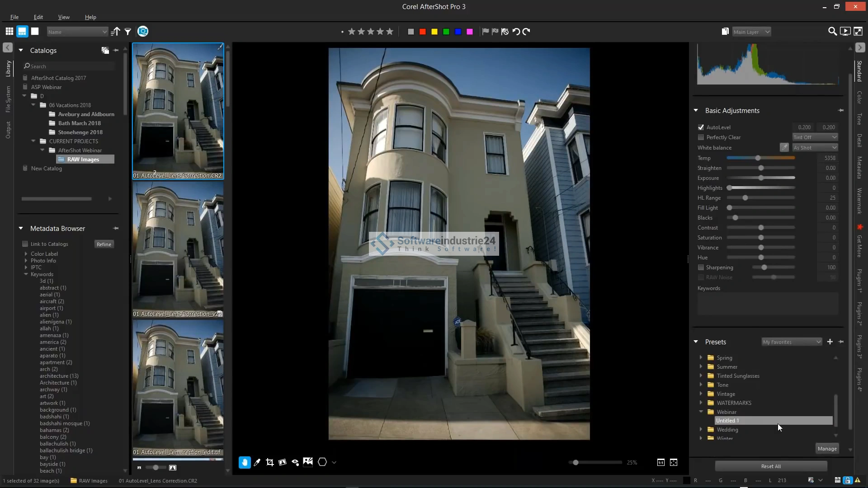Select the red color label swatch
Screen dimensions: 868x488
pyautogui.click(x=422, y=32)
